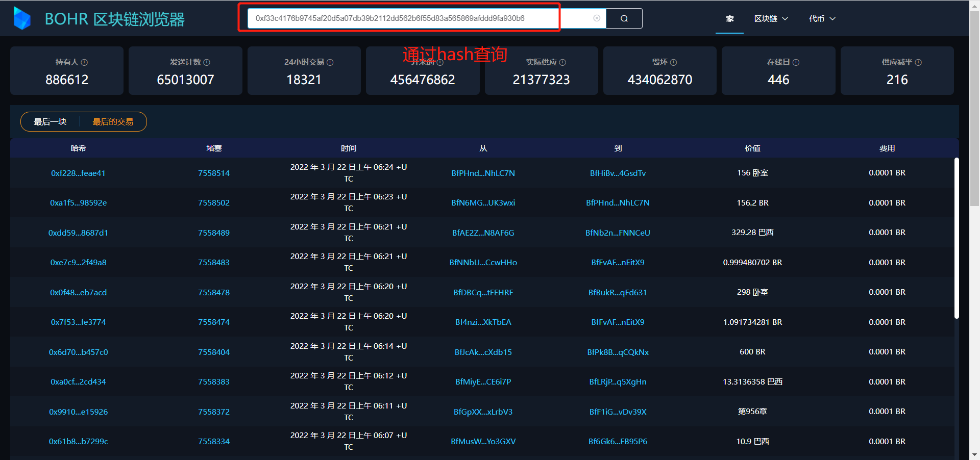Expand the 区块链 dropdown menu

tap(771, 19)
